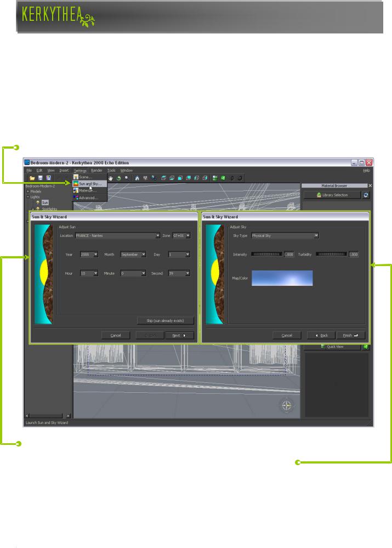
Task: Open the Edit menu
Action: [x=39, y=171]
